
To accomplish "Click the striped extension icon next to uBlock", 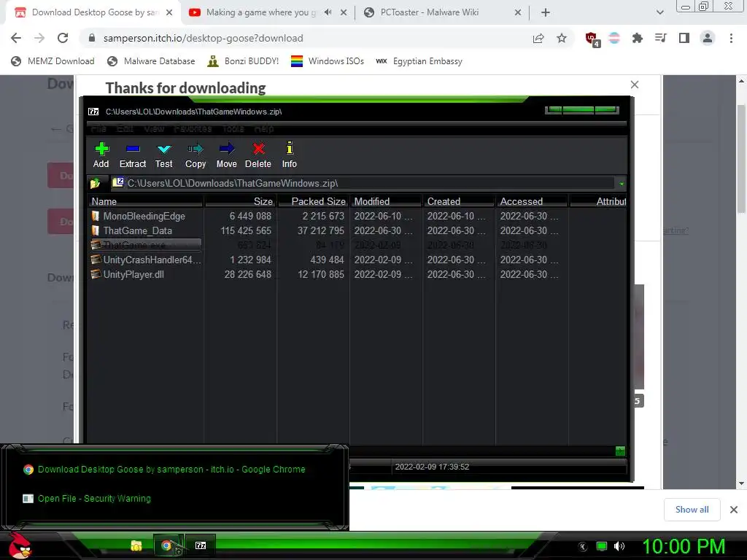I will point(614,38).
